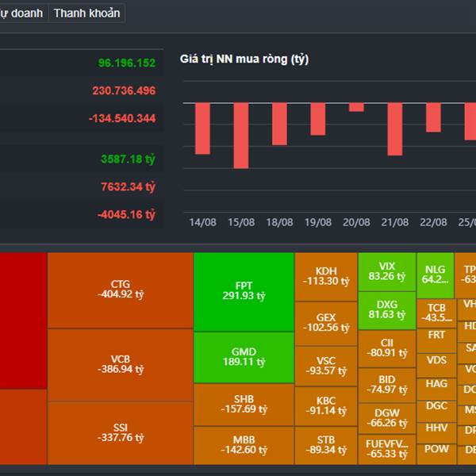Click the 18/08 date axis label

point(279,222)
